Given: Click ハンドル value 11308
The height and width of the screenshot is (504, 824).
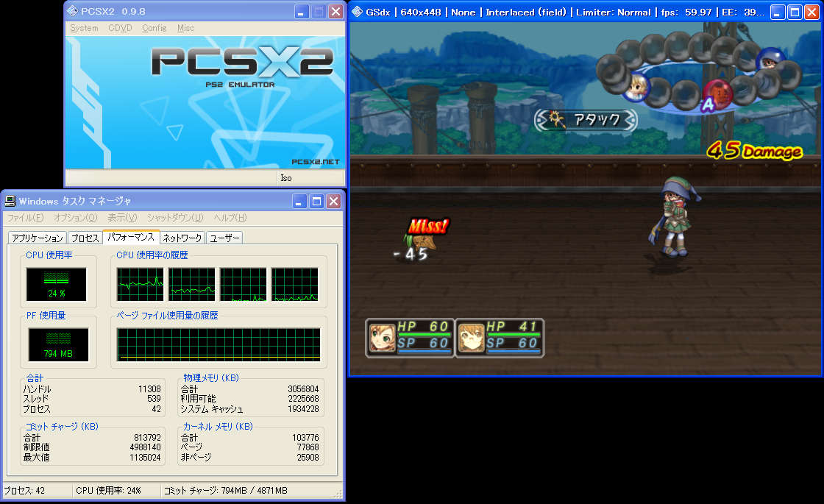Looking at the screenshot, I should coord(149,389).
